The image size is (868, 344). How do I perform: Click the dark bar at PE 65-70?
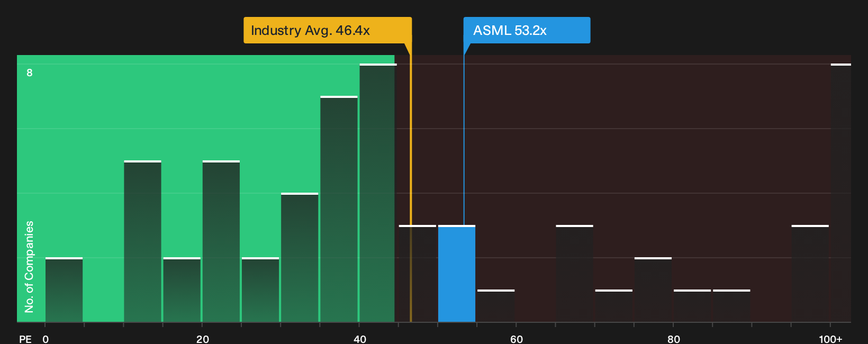click(x=575, y=274)
